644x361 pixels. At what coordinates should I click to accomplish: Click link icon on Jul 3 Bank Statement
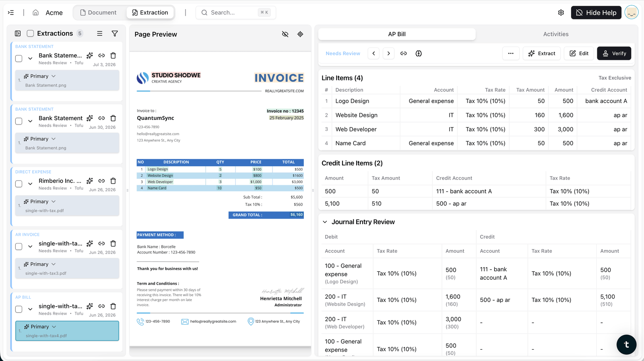[x=101, y=56]
